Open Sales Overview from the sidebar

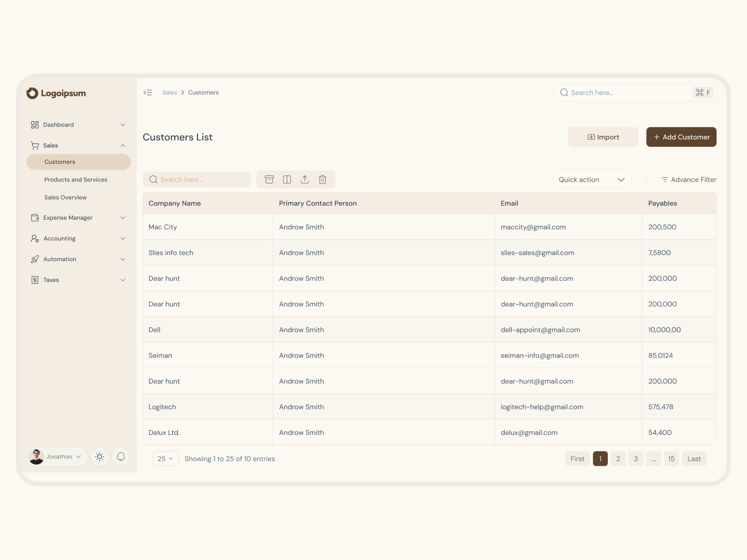tap(65, 197)
